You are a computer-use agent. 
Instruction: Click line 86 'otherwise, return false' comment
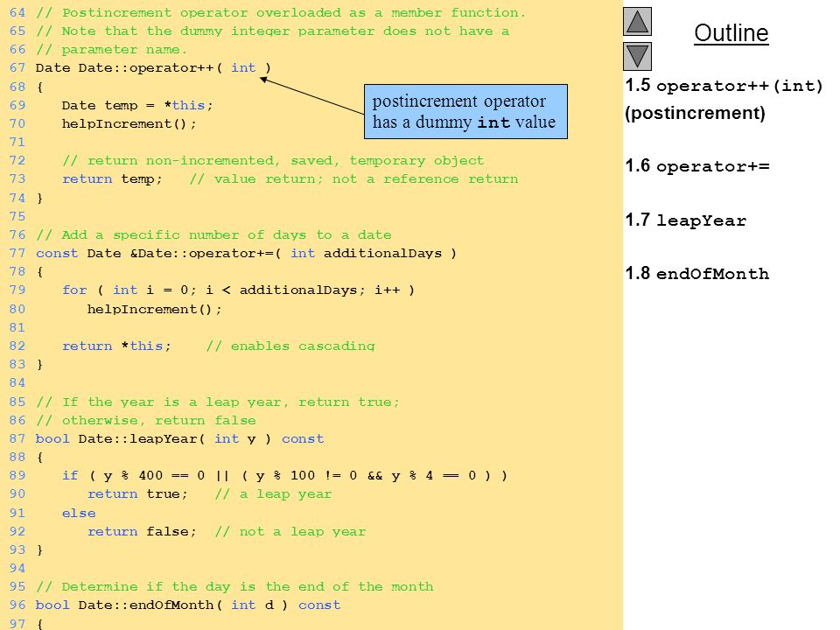[146, 421]
